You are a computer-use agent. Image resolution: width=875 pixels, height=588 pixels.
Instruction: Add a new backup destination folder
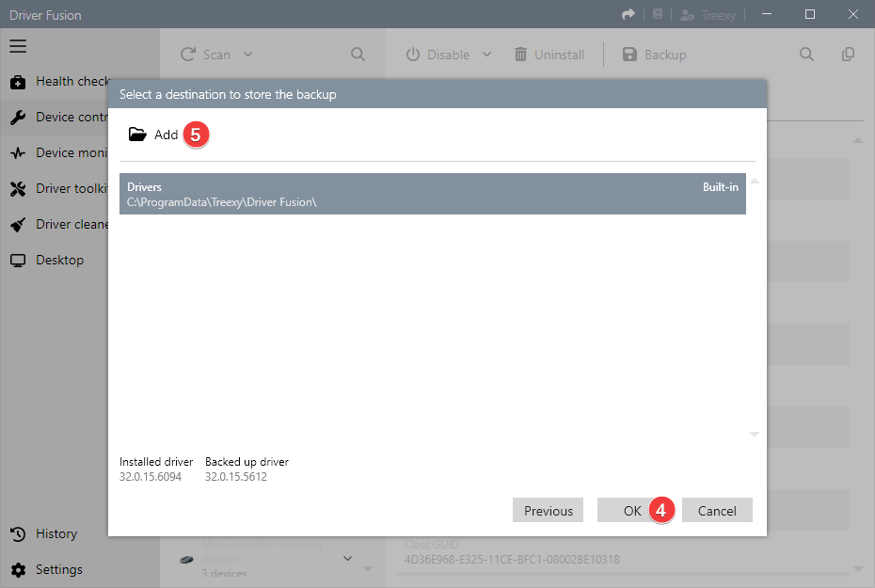point(153,135)
